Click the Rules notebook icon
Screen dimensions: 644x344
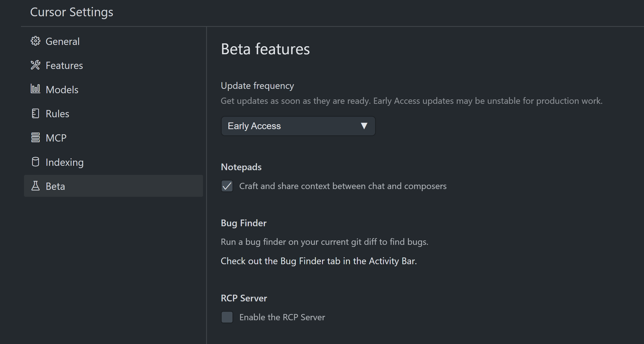pos(35,113)
